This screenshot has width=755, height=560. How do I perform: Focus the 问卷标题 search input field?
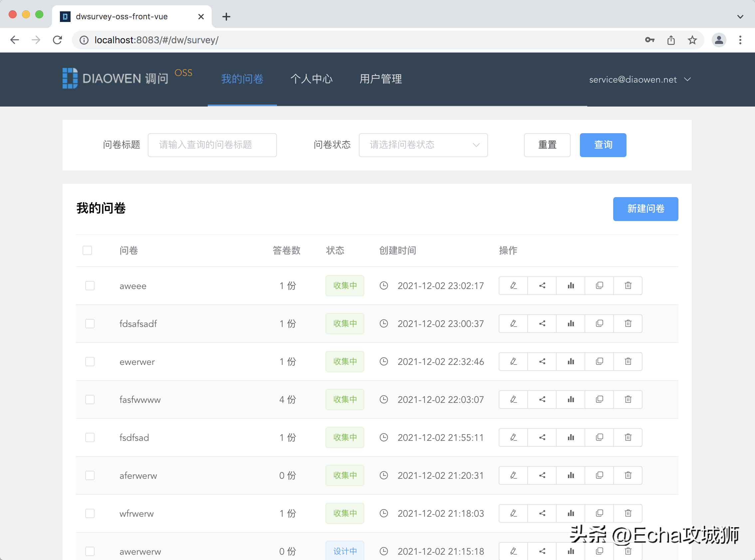212,145
